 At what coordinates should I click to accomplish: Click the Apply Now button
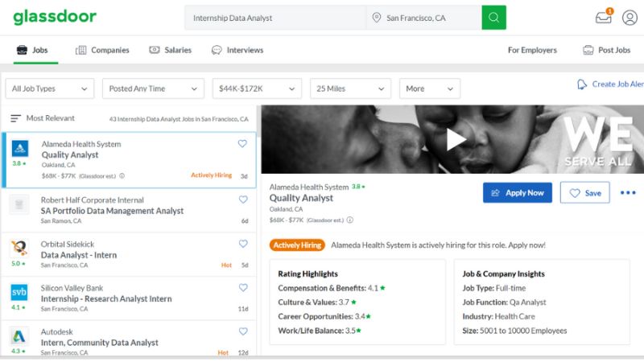518,192
